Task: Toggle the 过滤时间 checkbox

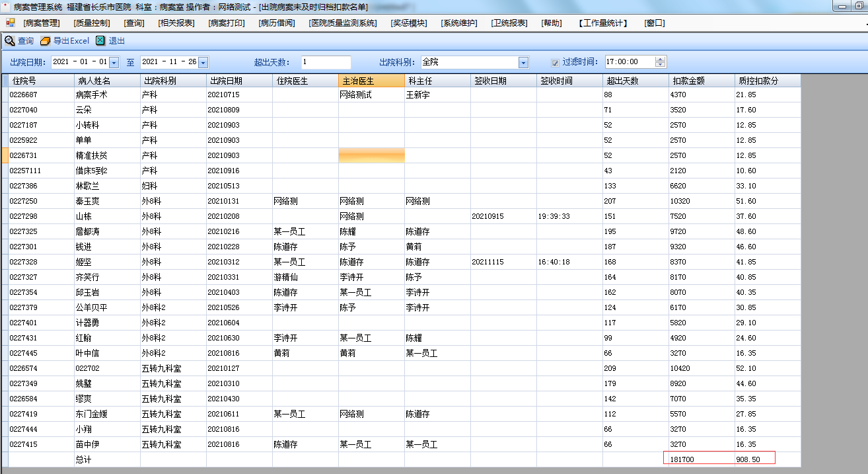Action: (x=556, y=62)
